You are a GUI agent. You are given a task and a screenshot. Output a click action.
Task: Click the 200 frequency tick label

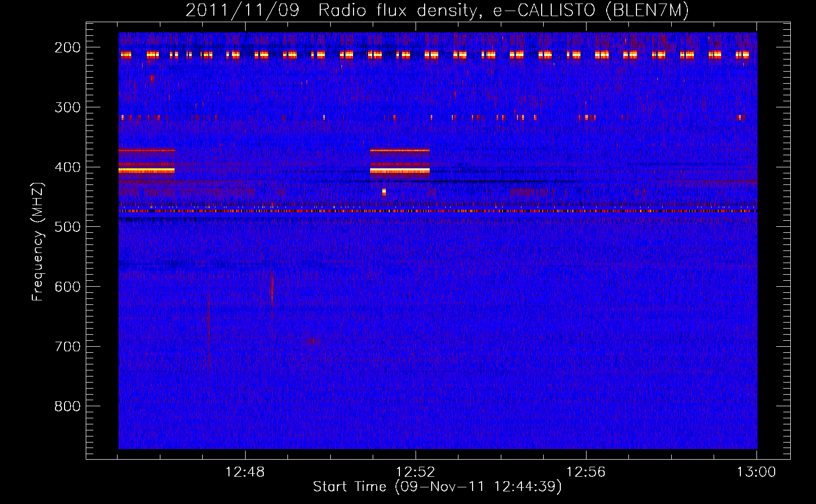point(68,47)
